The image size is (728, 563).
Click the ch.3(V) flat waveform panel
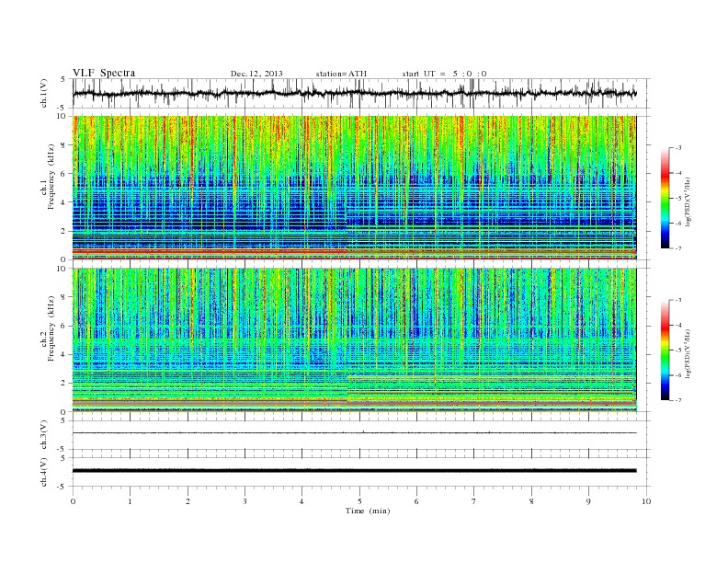click(x=361, y=435)
